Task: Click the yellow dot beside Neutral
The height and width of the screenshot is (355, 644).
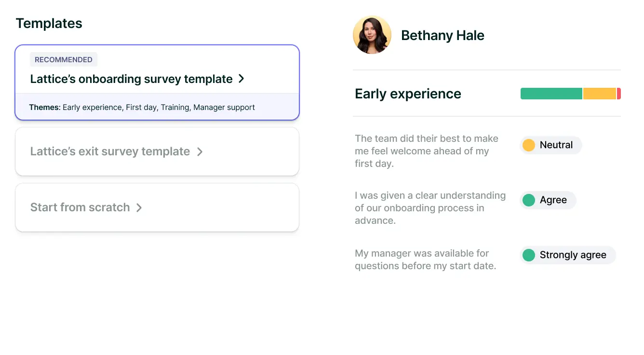Action: click(529, 145)
